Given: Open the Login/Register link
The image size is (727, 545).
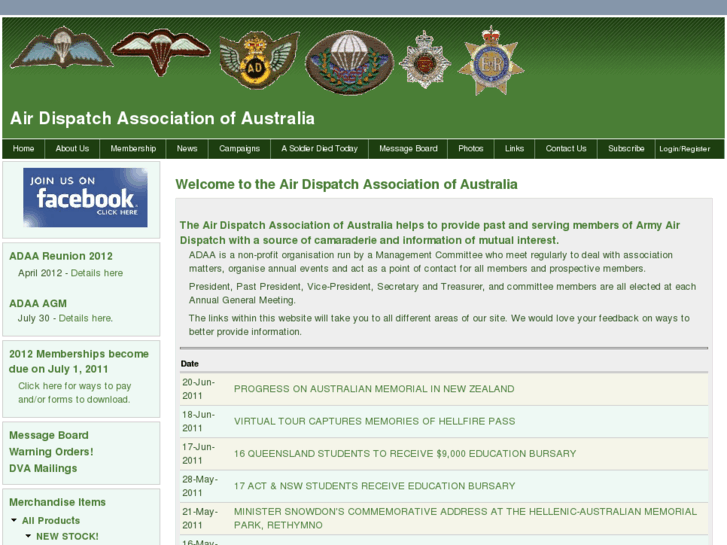Looking at the screenshot, I should click(x=684, y=149).
